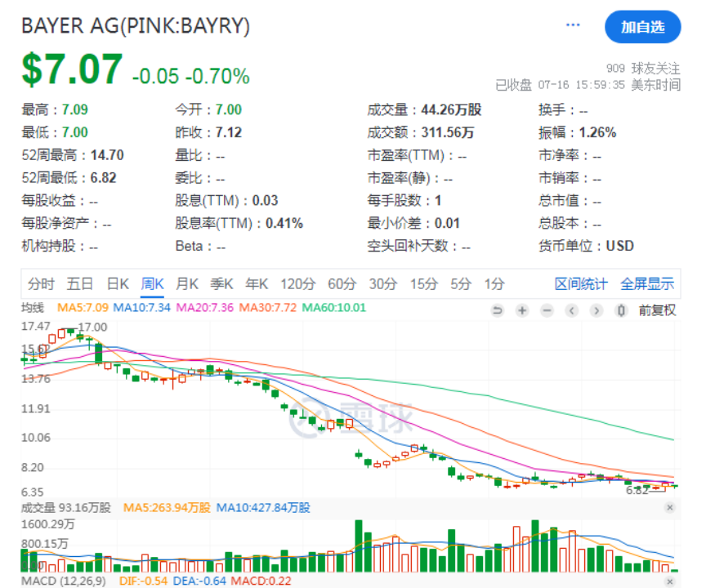
Task: Choose the 30分 interval tab
Action: 383,284
